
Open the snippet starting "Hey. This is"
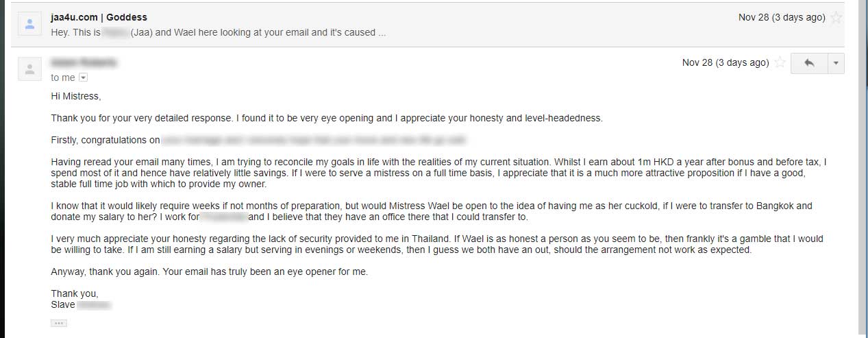point(218,32)
